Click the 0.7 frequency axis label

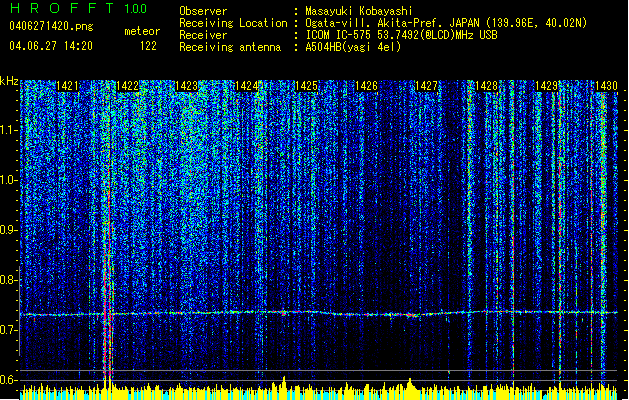coord(9,330)
